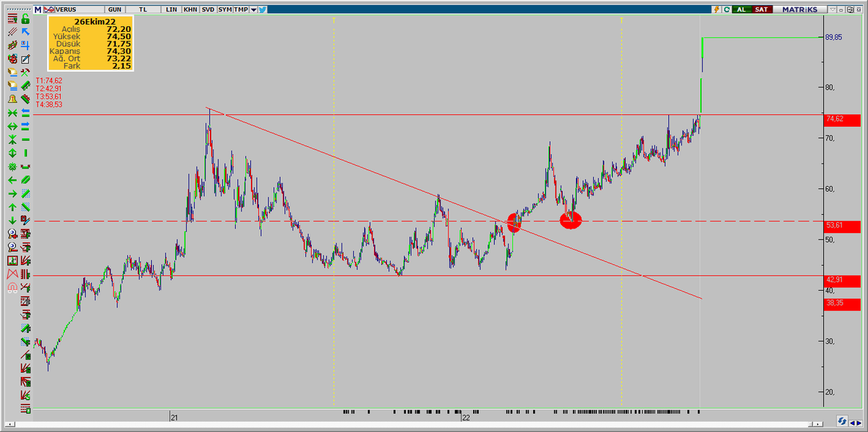Click the red SAT sell button
The width and height of the screenshot is (868, 432).
point(762,9)
